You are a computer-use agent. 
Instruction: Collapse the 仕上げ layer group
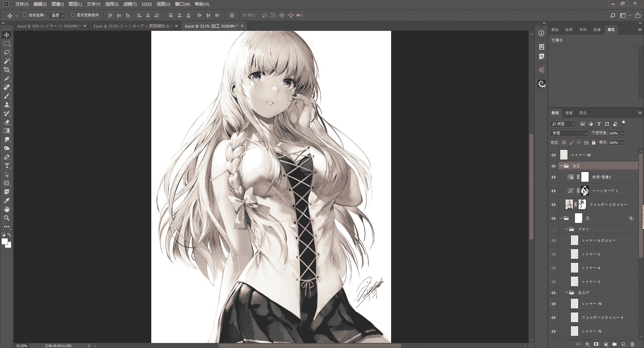[x=567, y=292]
